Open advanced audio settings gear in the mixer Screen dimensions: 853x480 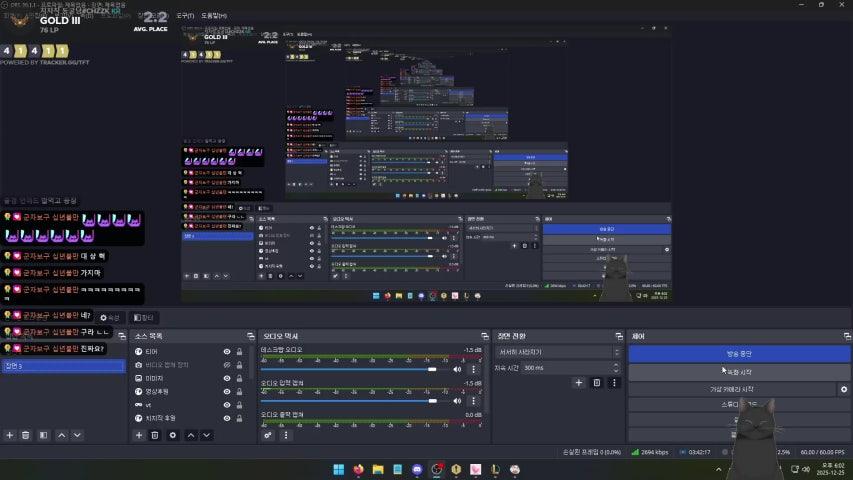pyautogui.click(x=268, y=435)
